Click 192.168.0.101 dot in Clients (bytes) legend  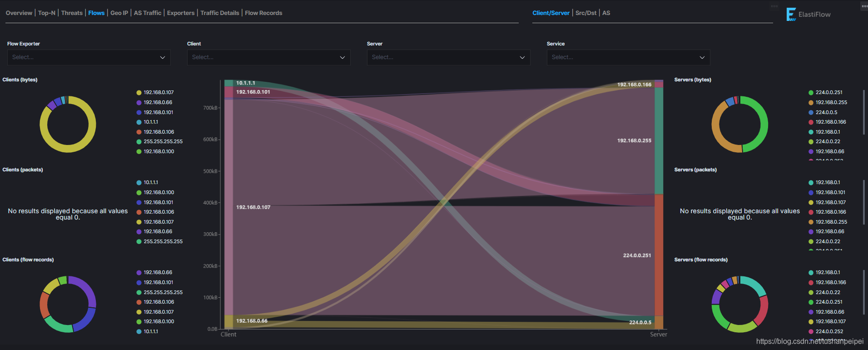pyautogui.click(x=139, y=113)
